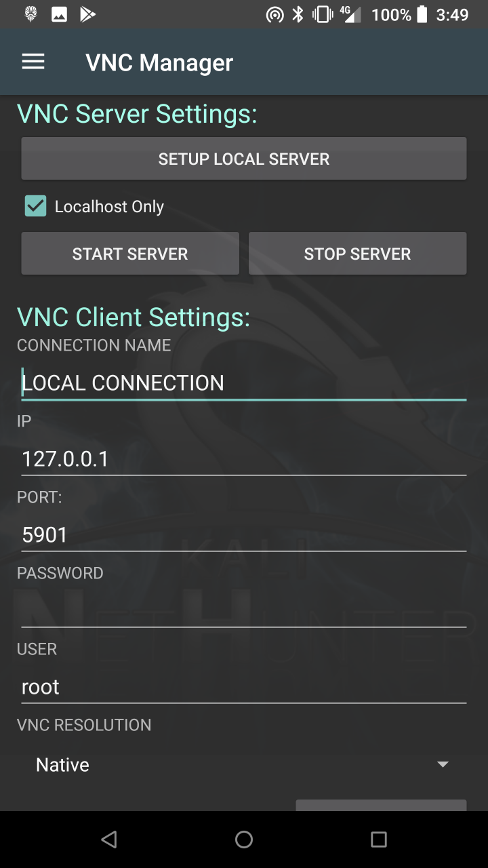This screenshot has height=868, width=488.
Task: Tap the Android back navigation icon
Action: 108,840
